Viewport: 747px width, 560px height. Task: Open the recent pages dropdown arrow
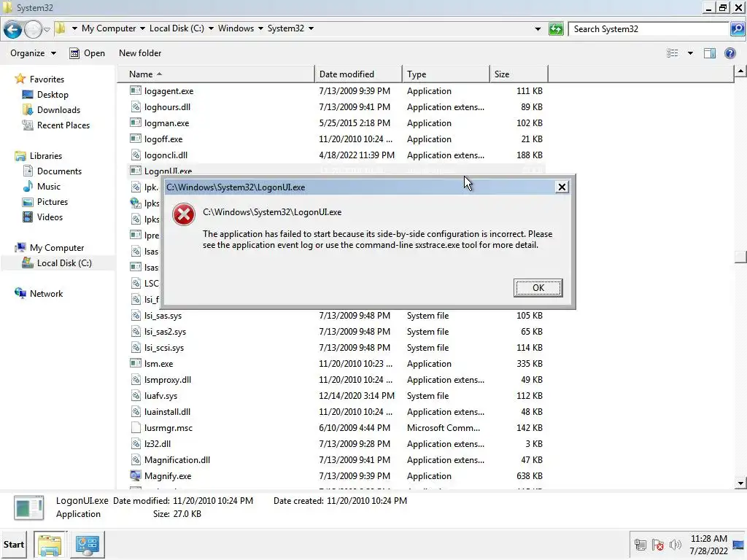47,29
